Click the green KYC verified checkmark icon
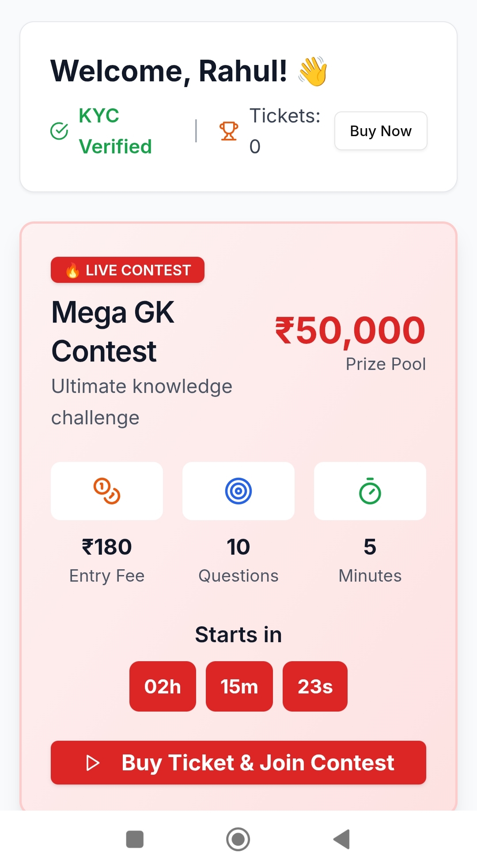The width and height of the screenshot is (477, 868). tap(59, 131)
